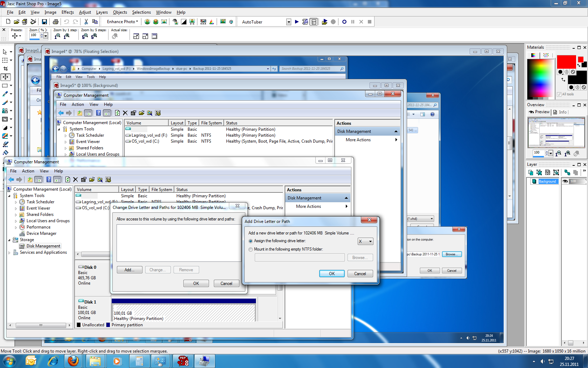The image size is (588, 368).
Task: Click the Add... button in Change Drive Letter
Action: 129,270
